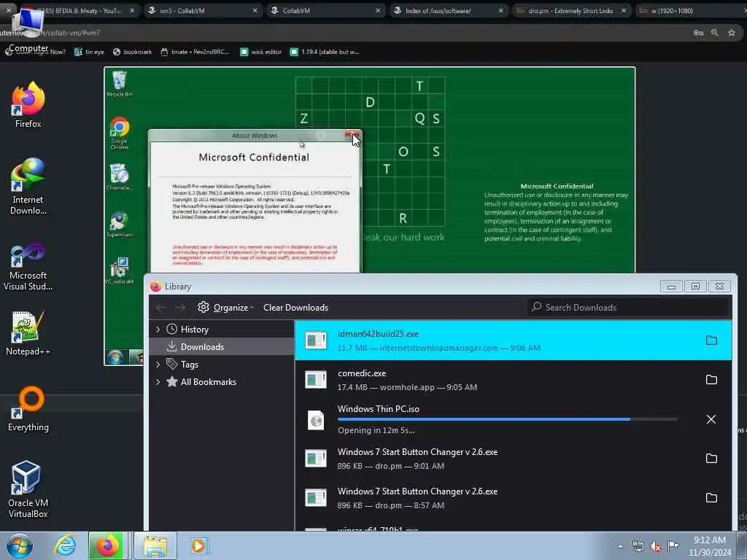The height and width of the screenshot is (560, 747).
Task: Select Downloads in the Library sidebar
Action: point(222,346)
